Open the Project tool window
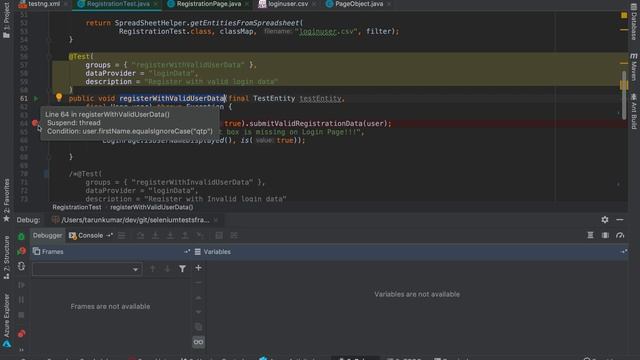 (6, 20)
